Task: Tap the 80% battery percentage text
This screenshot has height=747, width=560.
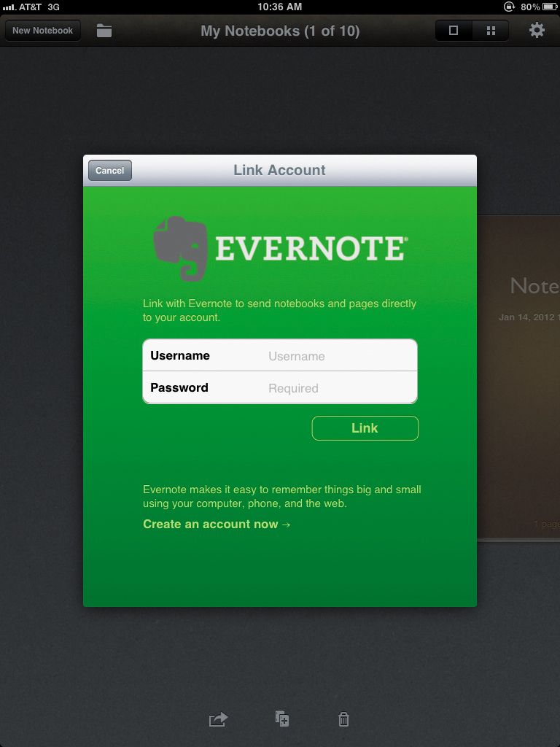Action: (530, 7)
